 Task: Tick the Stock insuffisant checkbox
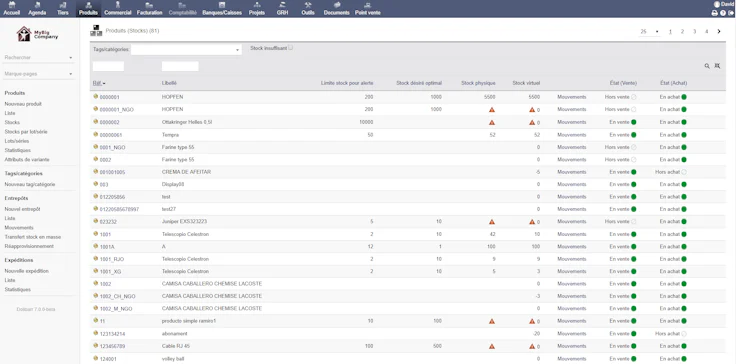[x=291, y=47]
